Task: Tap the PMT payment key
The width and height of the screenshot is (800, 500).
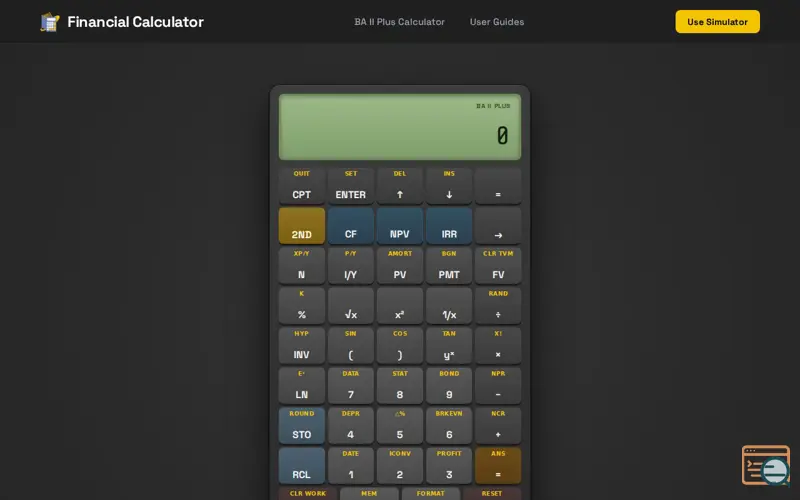Action: click(x=449, y=266)
